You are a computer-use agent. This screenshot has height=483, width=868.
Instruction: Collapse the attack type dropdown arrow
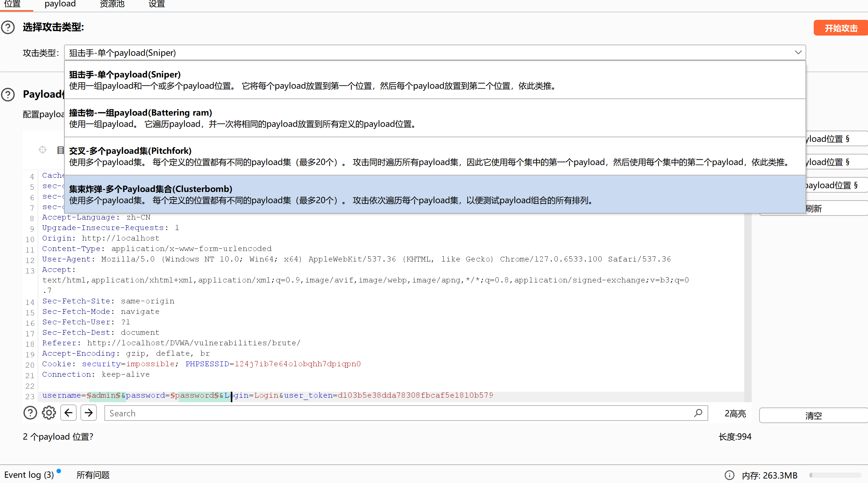(798, 53)
